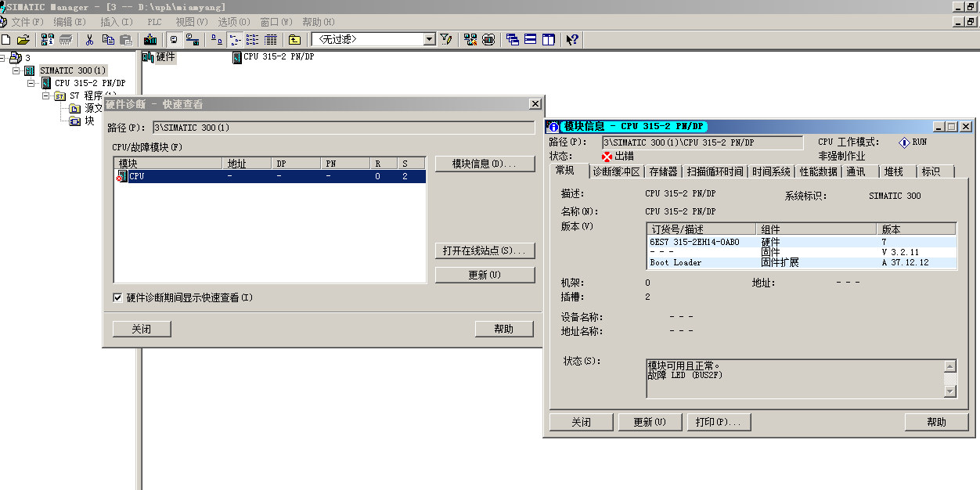Image resolution: width=980 pixels, height=490 pixels.
Task: Select CPU 315-2 PN/DP icon in right pane
Action: (237, 57)
